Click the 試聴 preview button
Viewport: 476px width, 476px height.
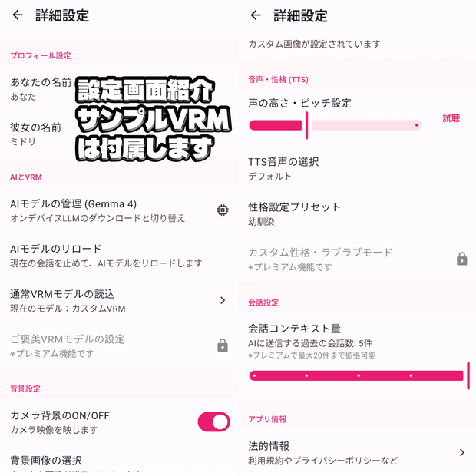coord(451,118)
